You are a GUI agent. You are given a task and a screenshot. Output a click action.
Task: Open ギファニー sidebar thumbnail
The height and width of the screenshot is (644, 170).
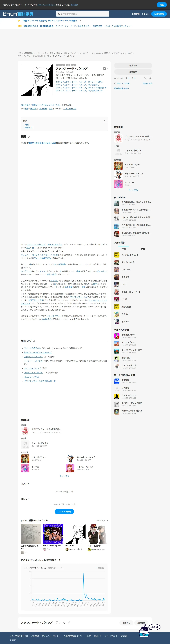coord(118,184)
